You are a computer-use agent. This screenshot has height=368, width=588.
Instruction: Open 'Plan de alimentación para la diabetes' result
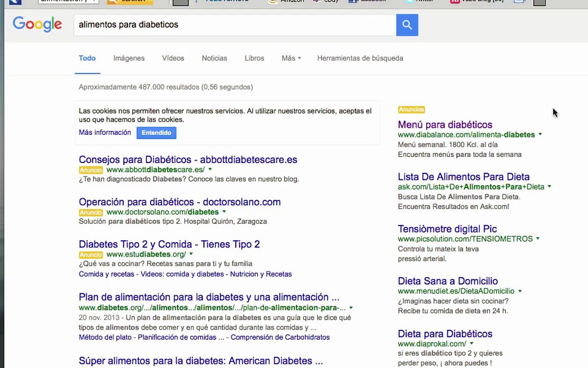coord(209,297)
